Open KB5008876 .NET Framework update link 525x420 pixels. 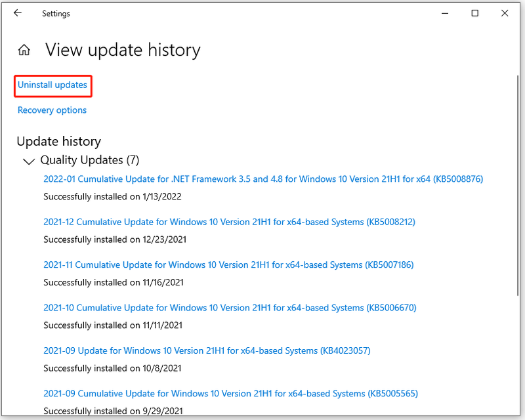click(x=263, y=179)
